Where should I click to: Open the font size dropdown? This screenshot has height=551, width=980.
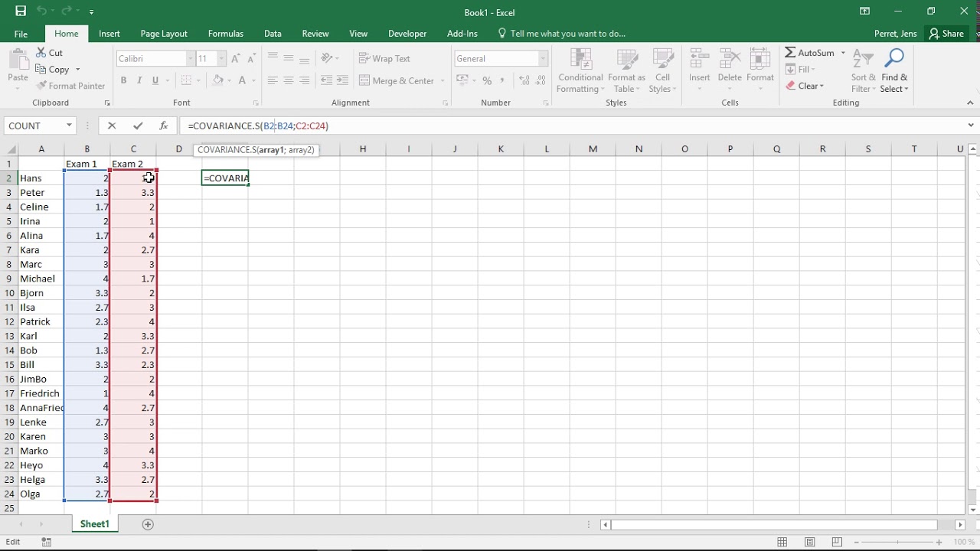click(x=221, y=59)
